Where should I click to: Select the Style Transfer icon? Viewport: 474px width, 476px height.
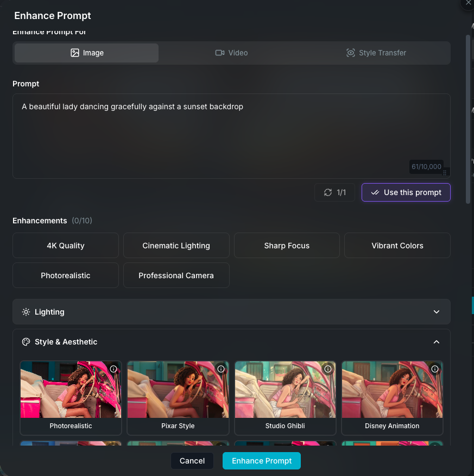coord(350,53)
